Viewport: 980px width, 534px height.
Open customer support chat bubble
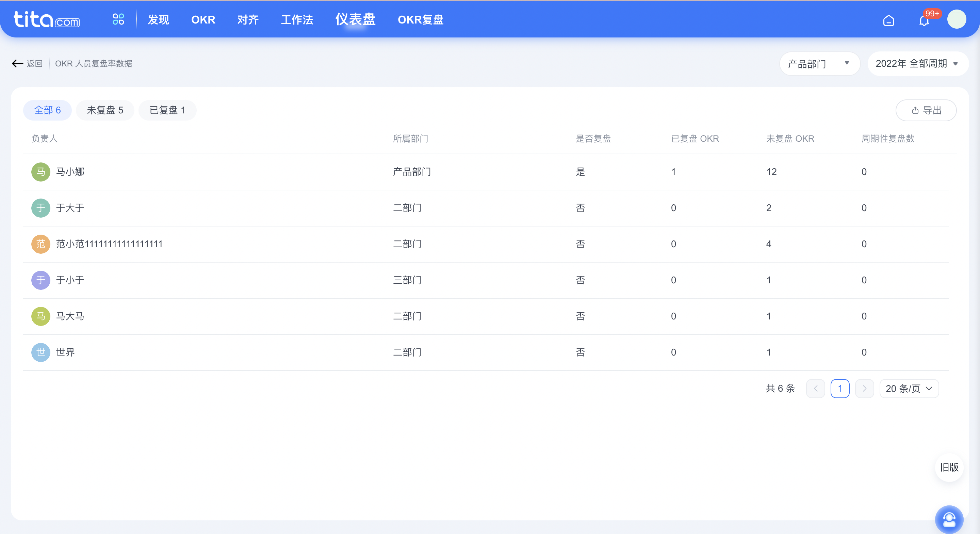pos(949,520)
